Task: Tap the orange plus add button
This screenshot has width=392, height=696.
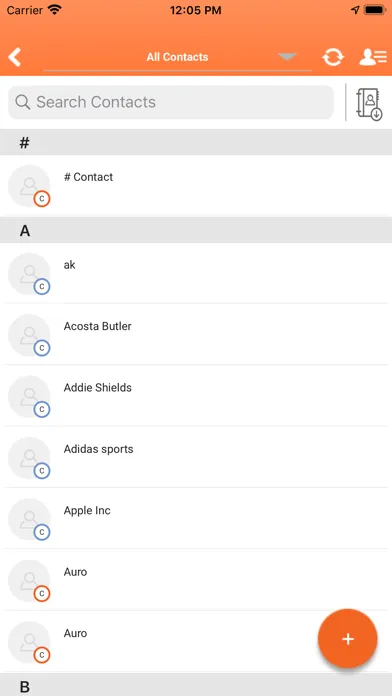Action: tap(348, 639)
